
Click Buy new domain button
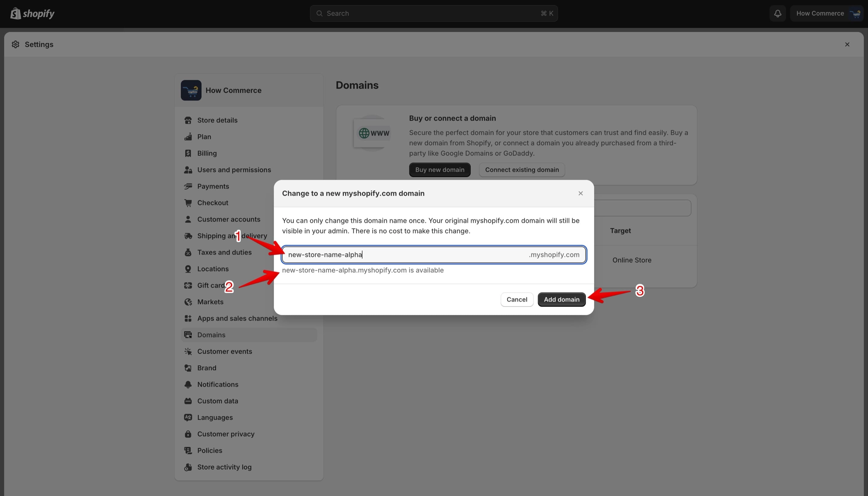tap(440, 170)
